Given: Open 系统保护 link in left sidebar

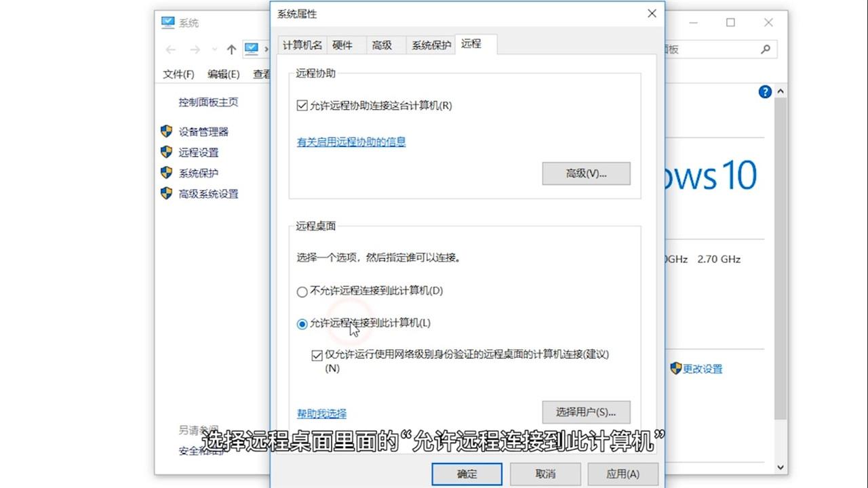Looking at the screenshot, I should coord(199,173).
